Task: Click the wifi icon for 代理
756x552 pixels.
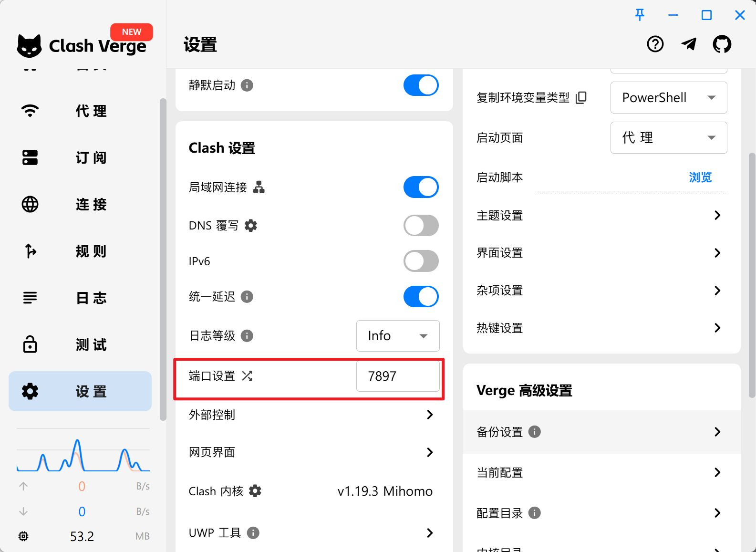Action: pyautogui.click(x=30, y=111)
